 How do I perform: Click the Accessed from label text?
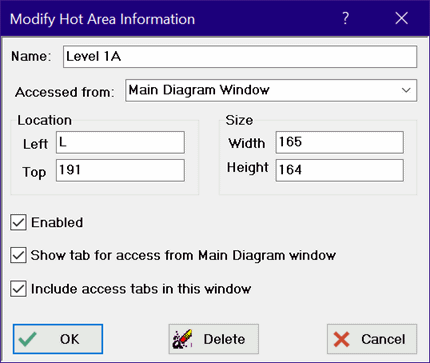click(x=65, y=92)
